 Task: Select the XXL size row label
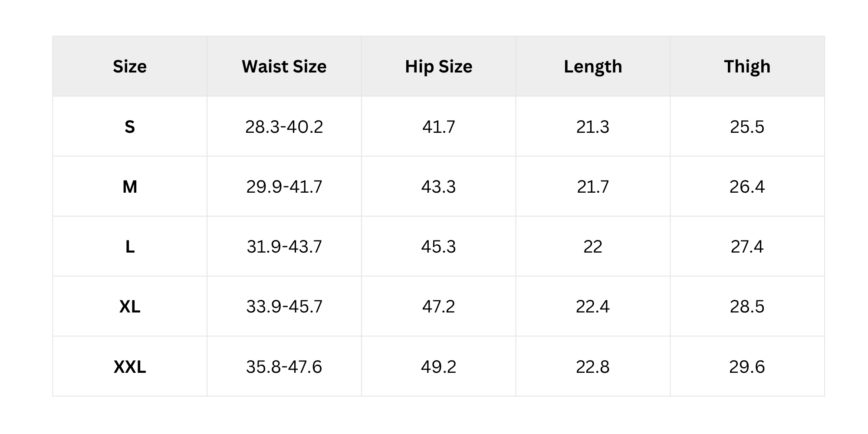tap(130, 367)
